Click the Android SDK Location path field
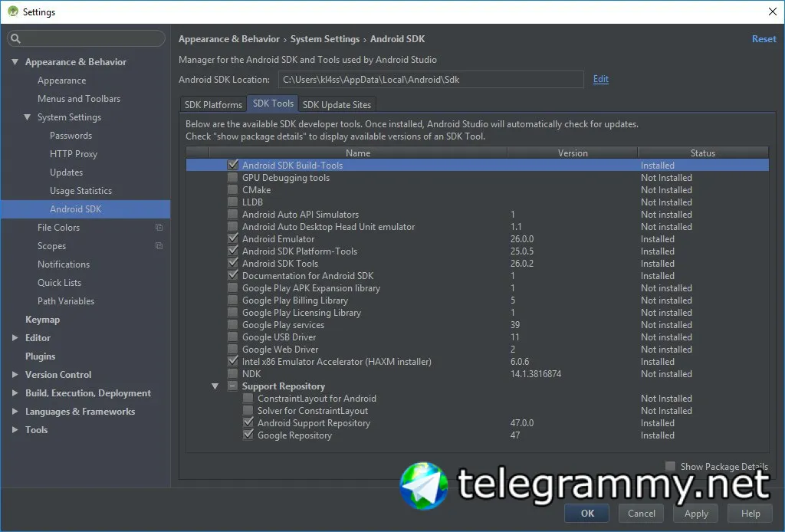The width and height of the screenshot is (785, 532). 431,79
